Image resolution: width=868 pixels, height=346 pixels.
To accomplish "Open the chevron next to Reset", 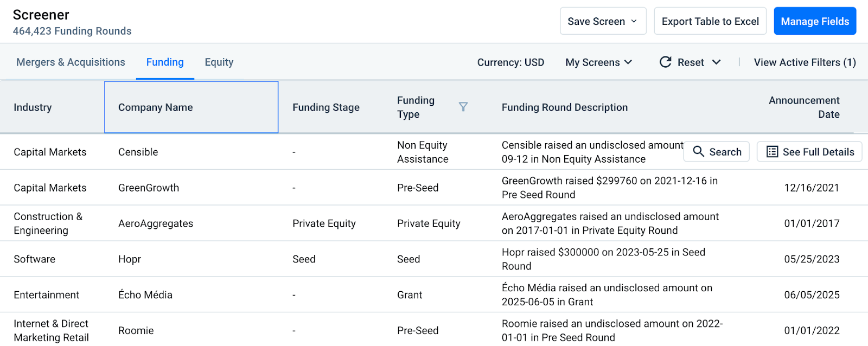I will [716, 62].
